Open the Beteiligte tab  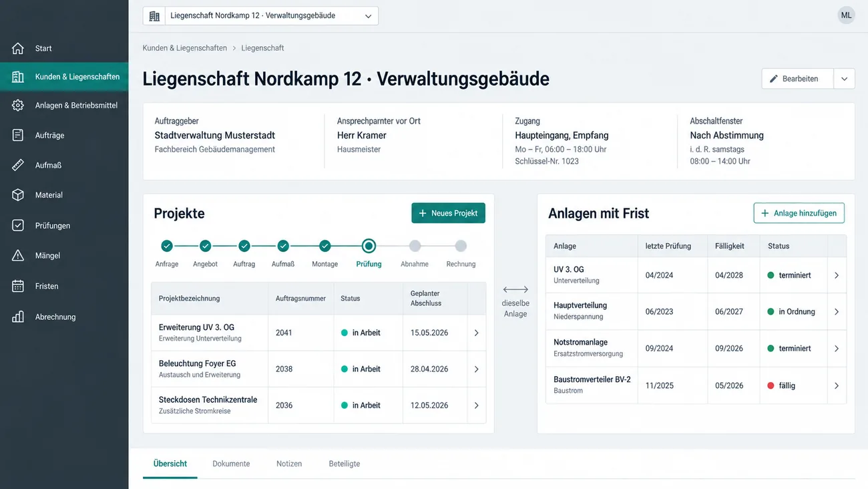click(x=345, y=464)
